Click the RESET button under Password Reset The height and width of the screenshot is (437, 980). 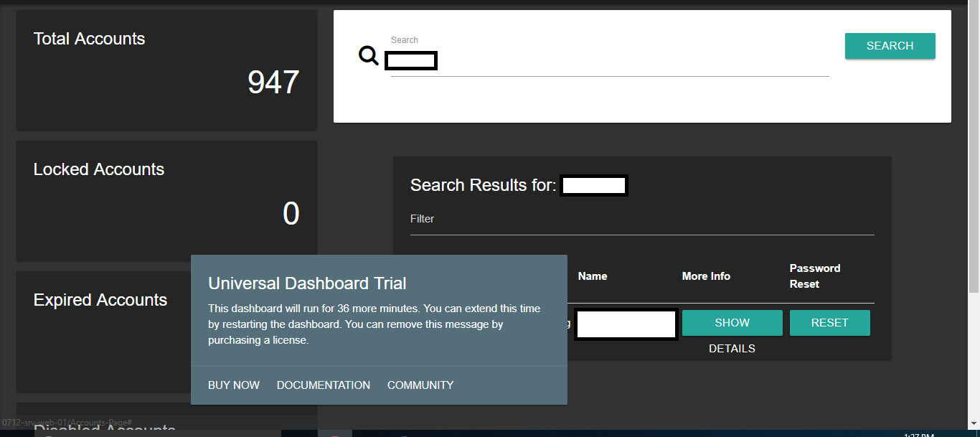point(829,322)
